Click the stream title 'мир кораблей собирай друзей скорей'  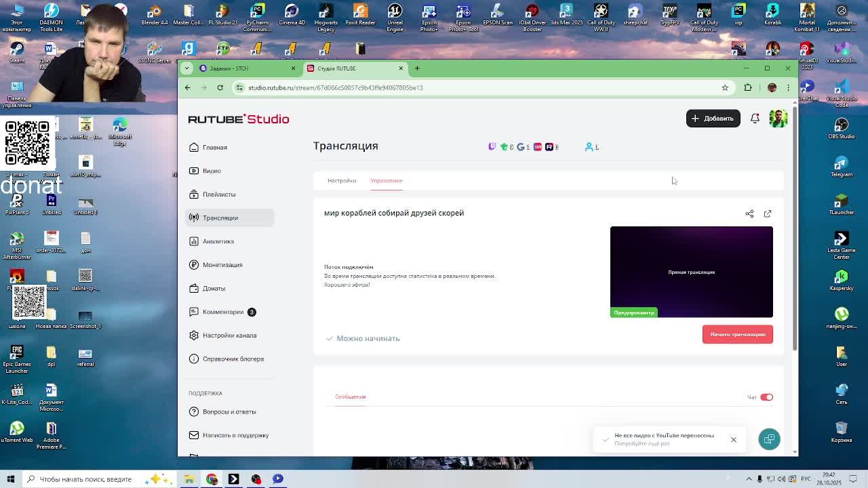click(394, 213)
